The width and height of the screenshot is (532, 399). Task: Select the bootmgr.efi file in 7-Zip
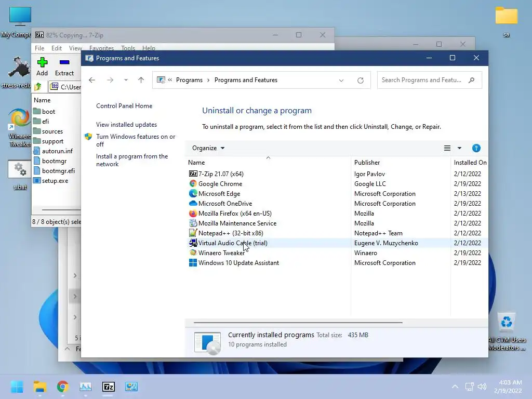pyautogui.click(x=54, y=170)
